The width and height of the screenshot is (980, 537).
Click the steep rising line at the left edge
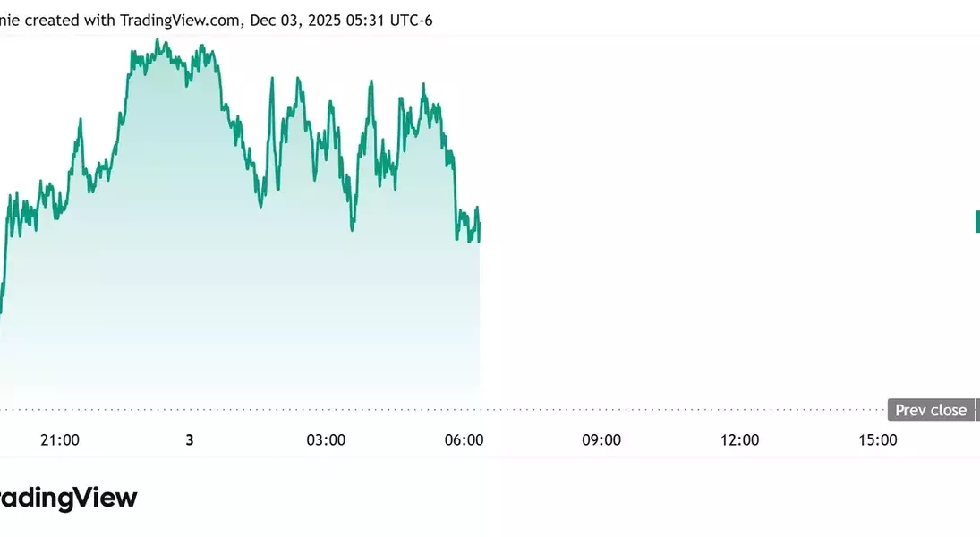tap(4, 268)
